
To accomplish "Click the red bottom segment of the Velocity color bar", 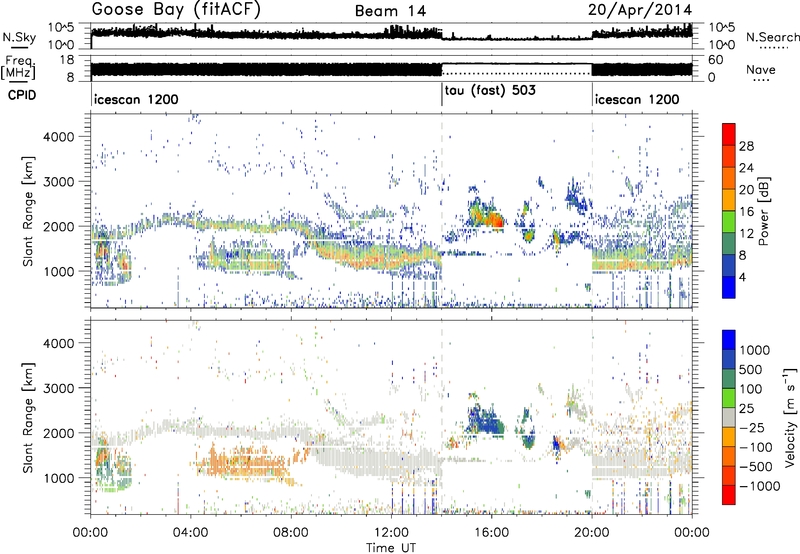I will click(729, 494).
